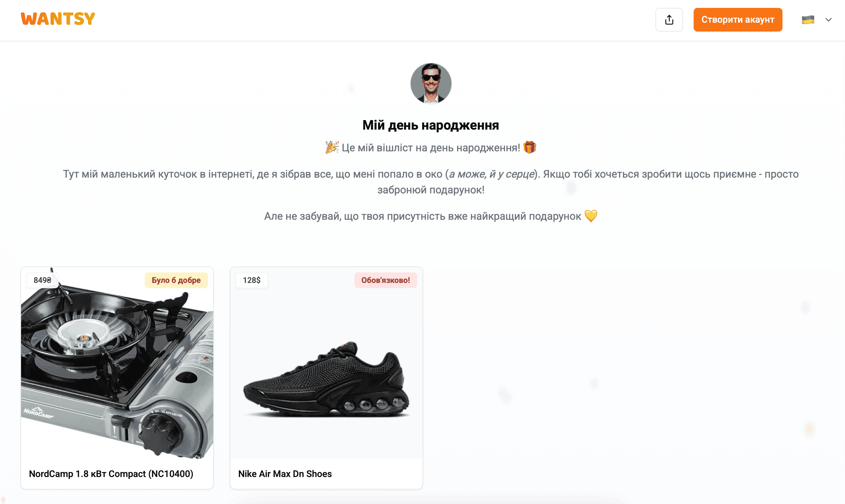
Task: Click the italic а може, й у серце text
Action: point(492,174)
